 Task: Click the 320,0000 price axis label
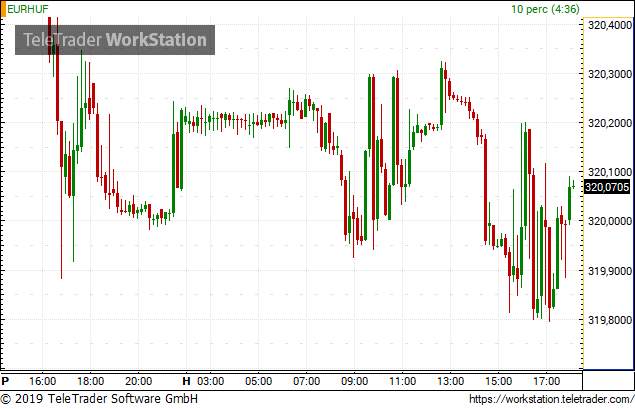click(609, 222)
